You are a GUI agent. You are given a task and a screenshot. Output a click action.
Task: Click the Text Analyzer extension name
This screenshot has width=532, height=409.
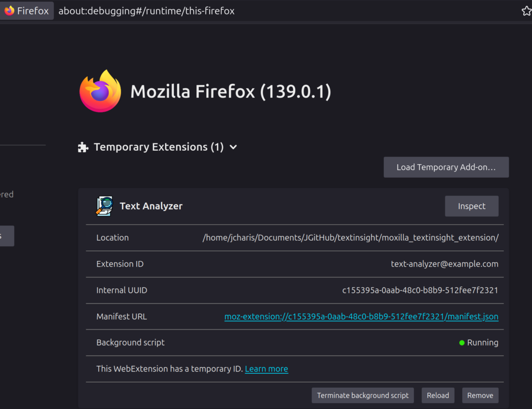151,206
